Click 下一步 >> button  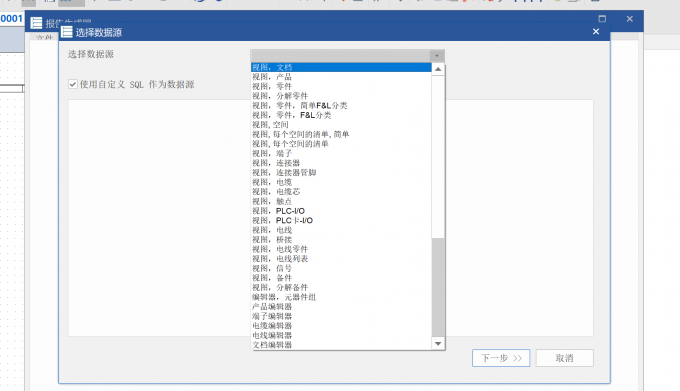click(501, 358)
